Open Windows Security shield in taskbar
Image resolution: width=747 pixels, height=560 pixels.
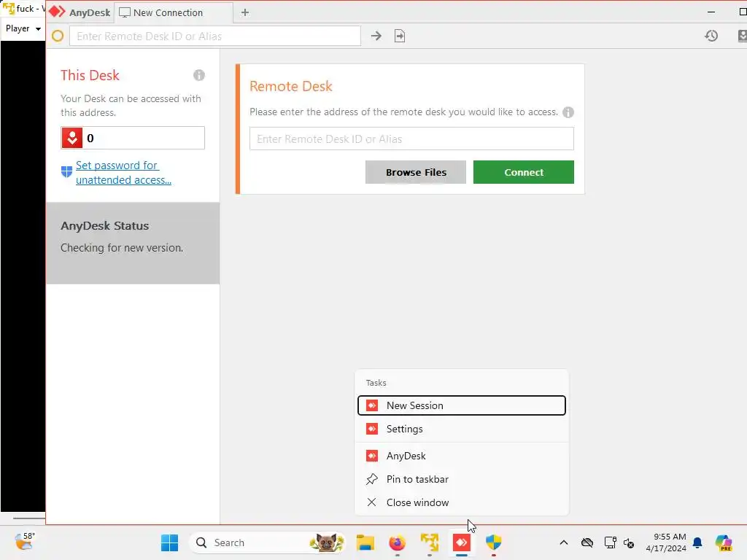494,542
